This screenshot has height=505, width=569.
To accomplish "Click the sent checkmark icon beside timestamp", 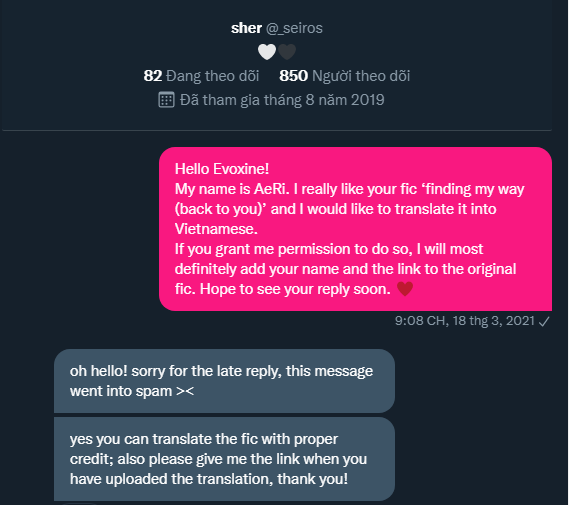I will pyautogui.click(x=544, y=321).
